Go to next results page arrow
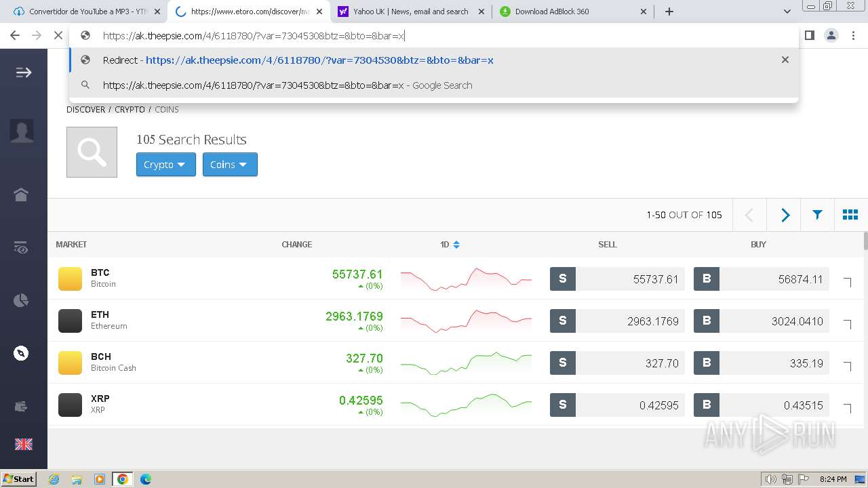868x488 pixels. click(785, 215)
